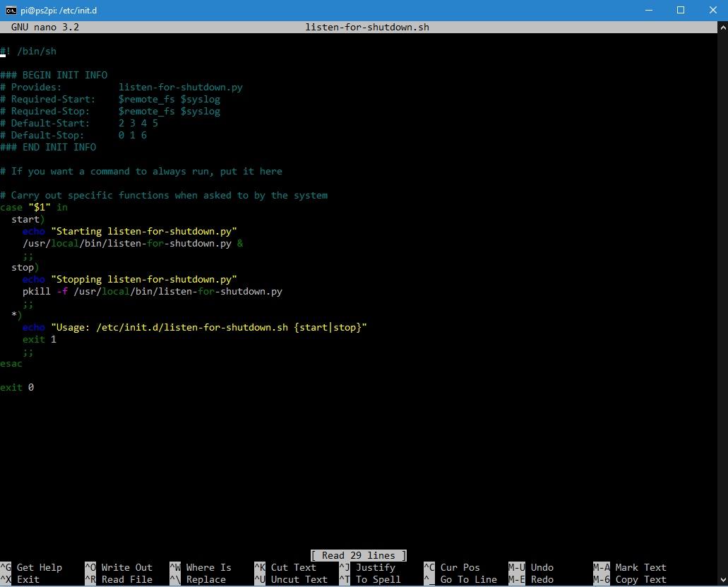The image size is (728, 587).
Task: Click the '2 3 4 5' runlevel values
Action: tap(138, 124)
